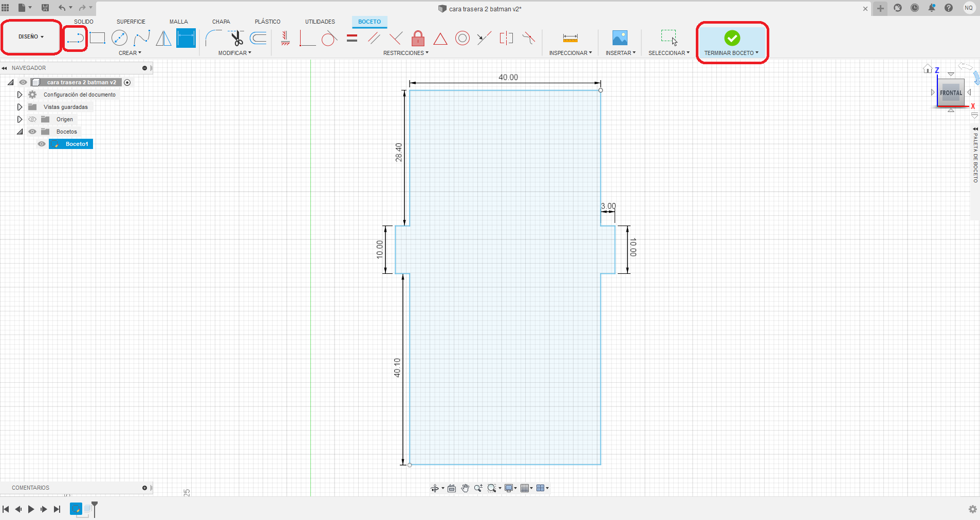Play the timeline
The width and height of the screenshot is (980, 520).
[31, 509]
